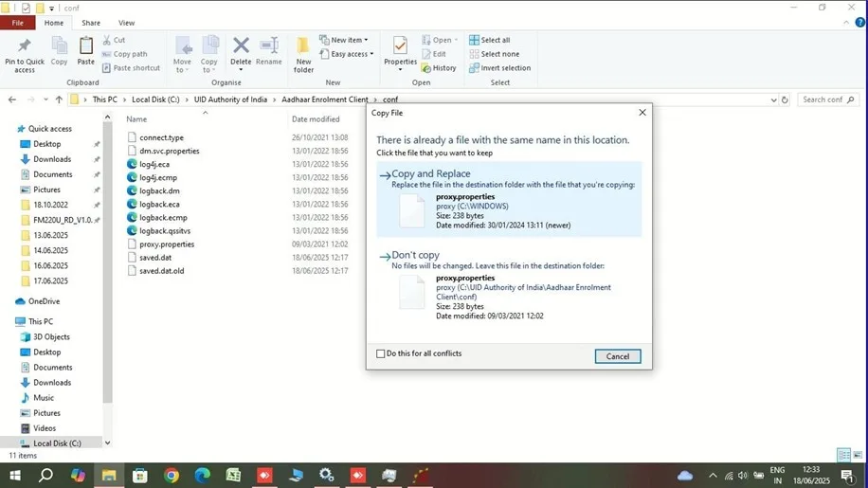Open the File menu tab
Screen dimensions: 868x488
coord(18,23)
